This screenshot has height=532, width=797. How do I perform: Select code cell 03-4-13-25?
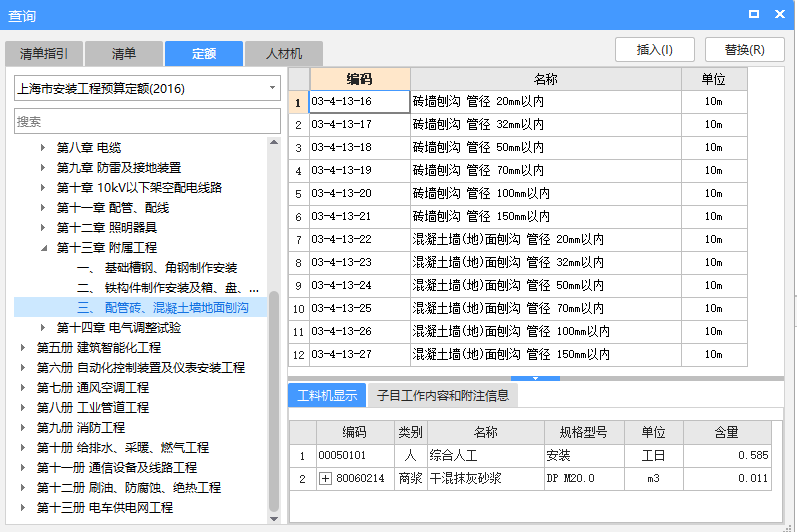pos(360,308)
